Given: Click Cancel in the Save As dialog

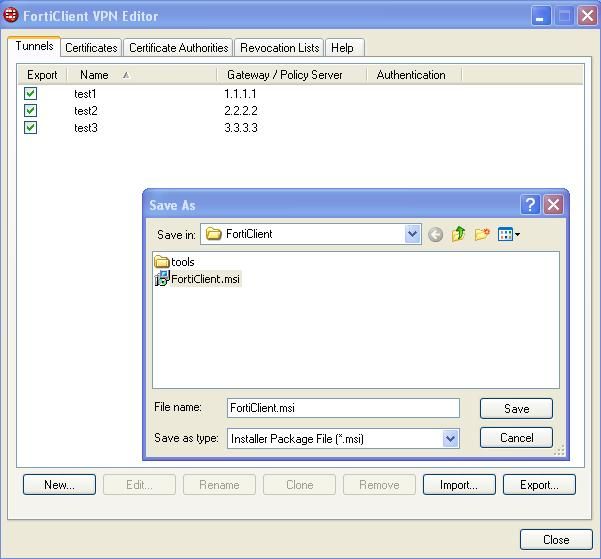Looking at the screenshot, I should [x=516, y=437].
